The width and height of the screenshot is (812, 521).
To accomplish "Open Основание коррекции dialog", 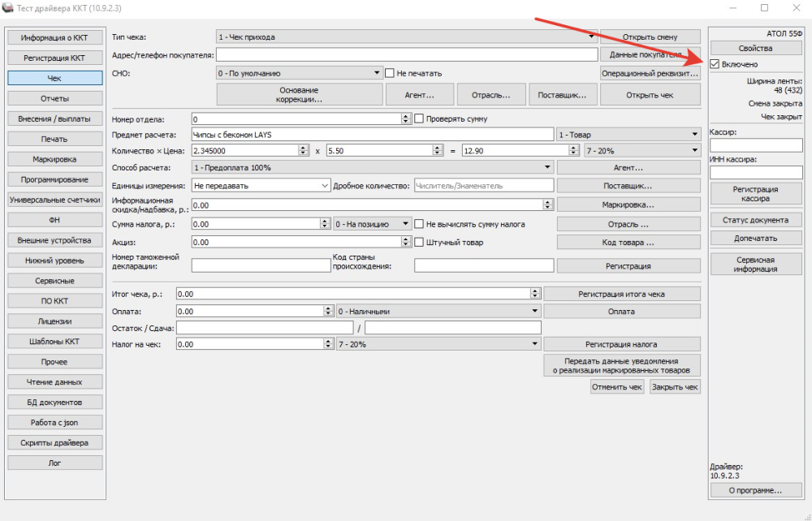I will [x=300, y=95].
